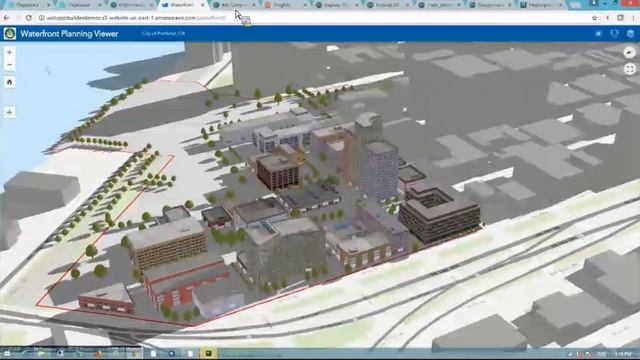Open the Chrome menu button
The height and width of the screenshot is (360, 640).
[634, 18]
